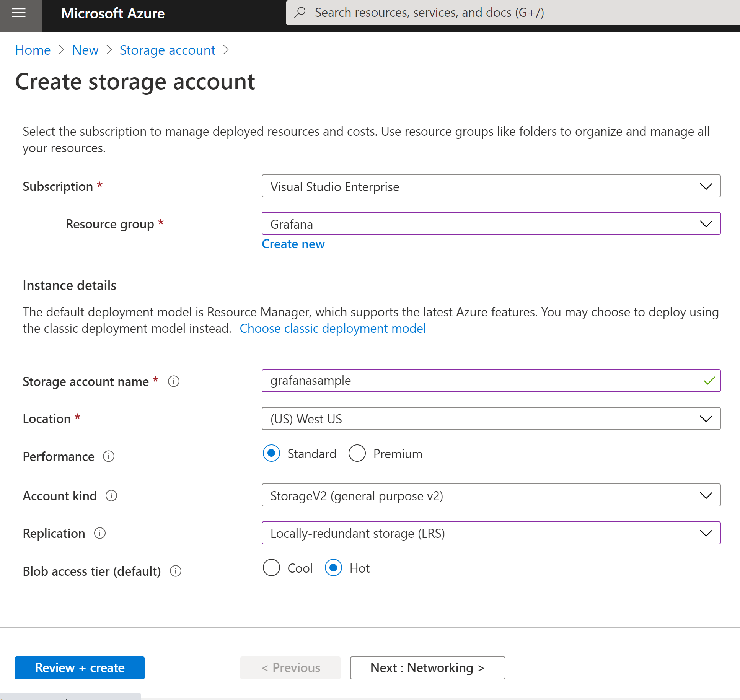
Task: Click the search resources box
Action: [x=513, y=13]
